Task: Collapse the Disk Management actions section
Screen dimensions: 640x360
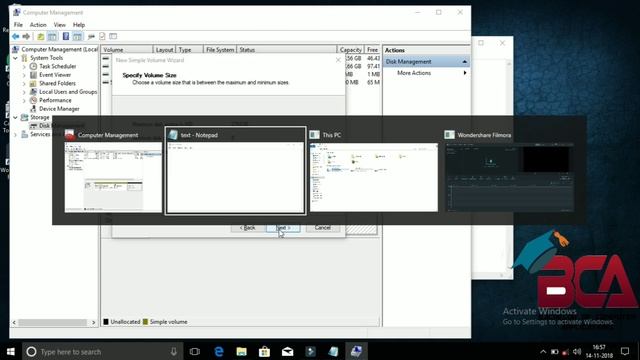Action: tap(464, 62)
